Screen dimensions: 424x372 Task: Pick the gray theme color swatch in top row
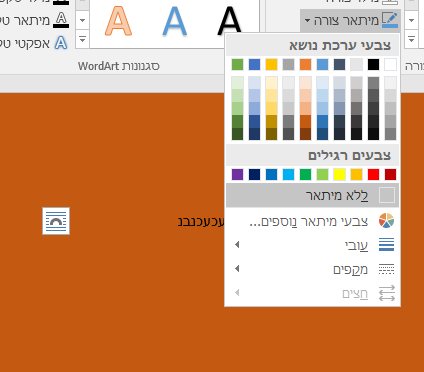[x=288, y=64]
